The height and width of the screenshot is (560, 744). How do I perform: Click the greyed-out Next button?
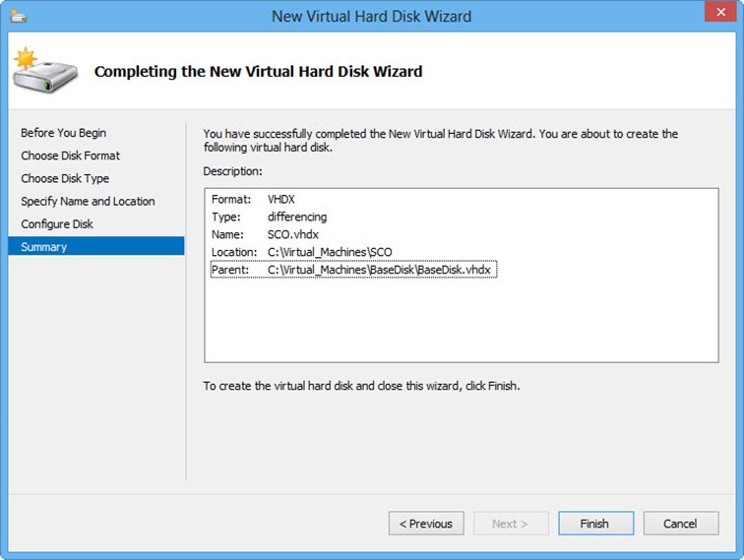pyautogui.click(x=510, y=524)
